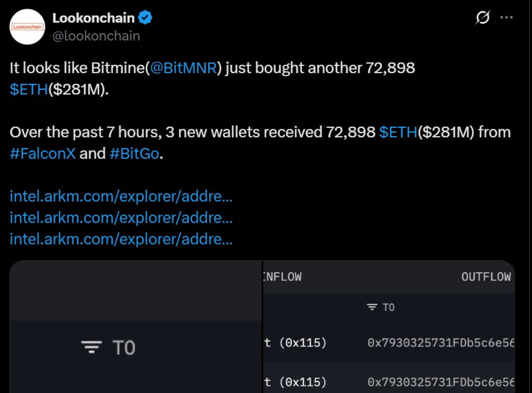Click the Lookonchain display name
532x393 pixels.
point(93,18)
